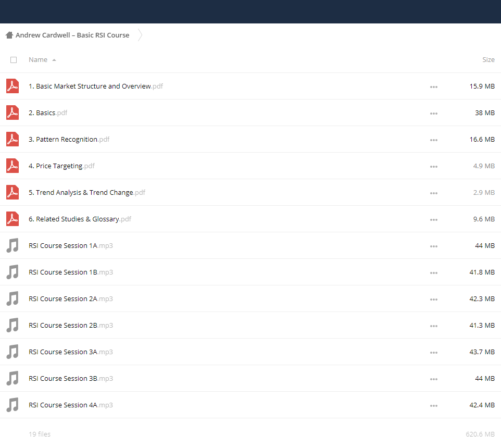Click the 9.6 MB size value
This screenshot has height=448, width=501.
point(484,219)
